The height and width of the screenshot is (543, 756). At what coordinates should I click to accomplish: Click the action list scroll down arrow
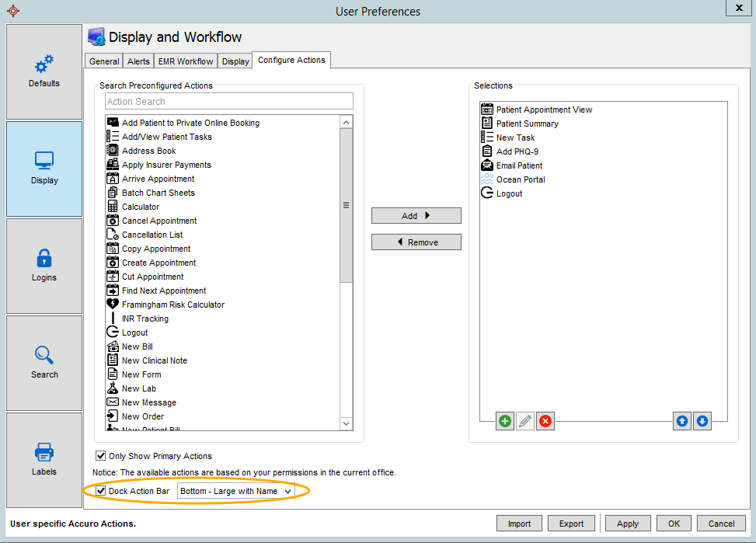(347, 423)
